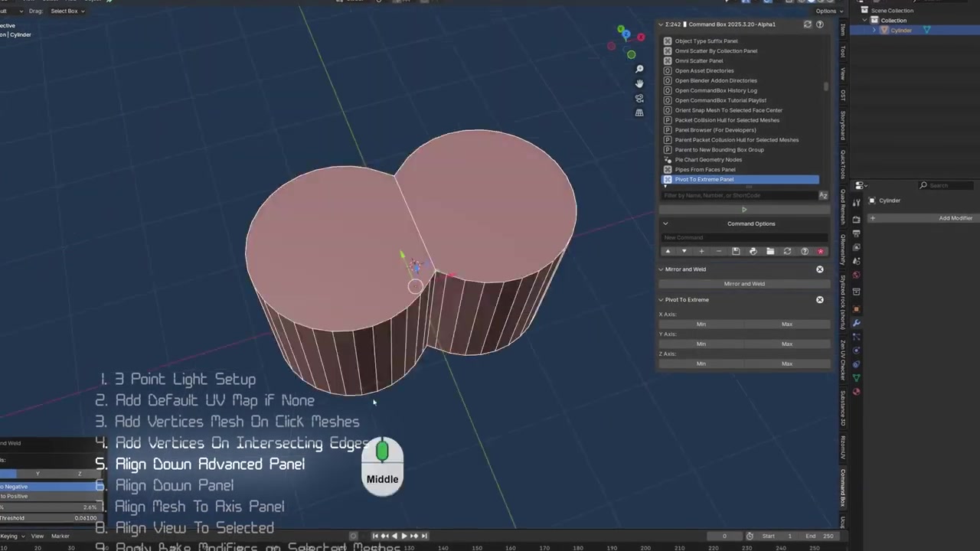Click the save icon in Command Options
This screenshot has width=980, height=551.
[736, 251]
